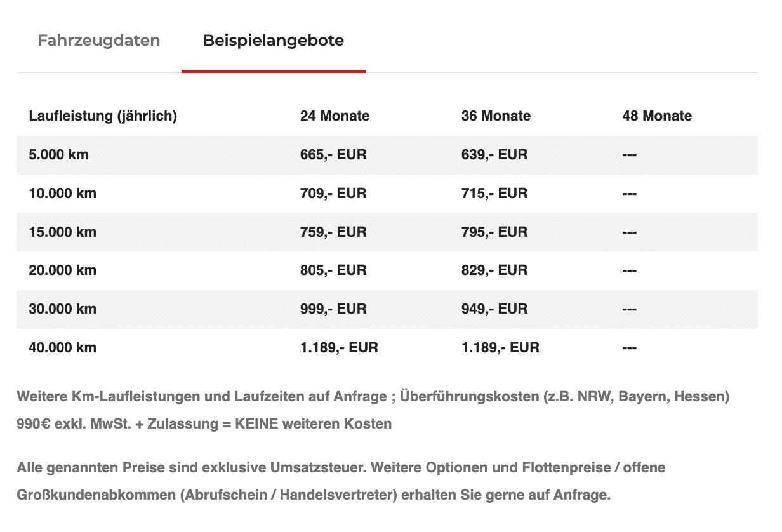Screen dimensions: 782x532
Task: Switch to the Fahrzeugdaten tab
Action: pyautogui.click(x=99, y=41)
